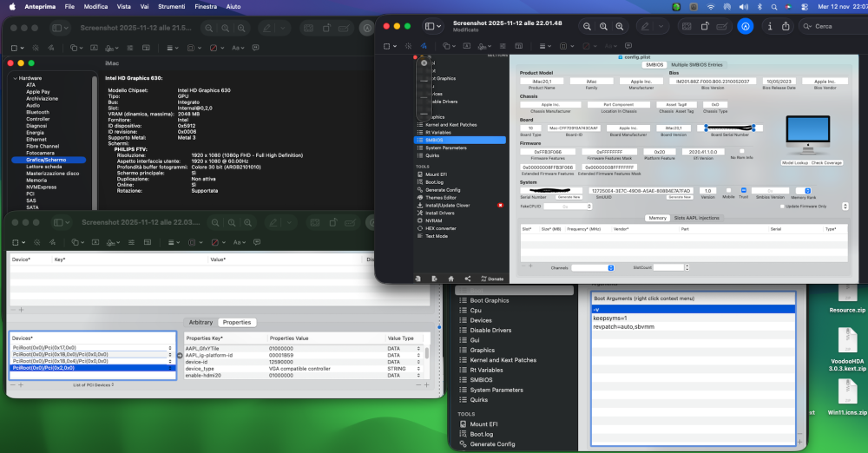
Task: Click the Arbitrary tab in 22.03 screenshot
Action: click(x=201, y=322)
